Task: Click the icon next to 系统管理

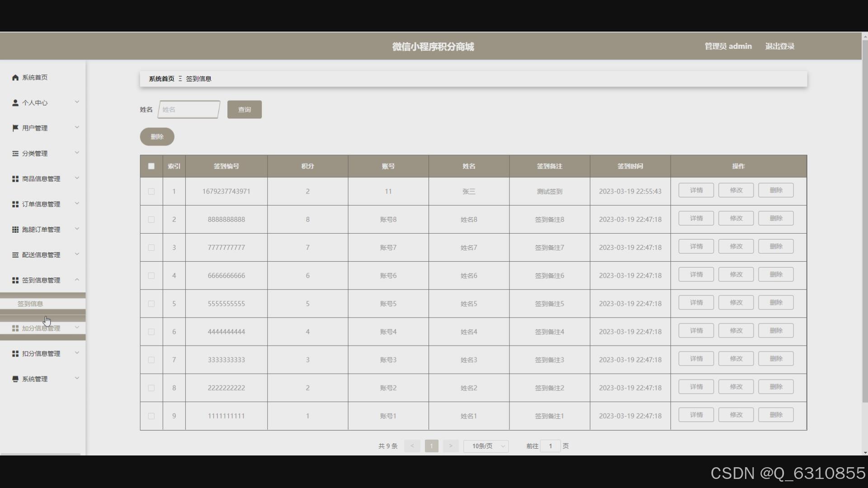Action: point(15,379)
